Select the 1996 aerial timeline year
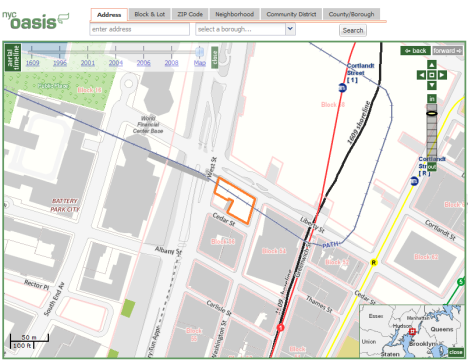This screenshot has height=361, width=468. tap(60, 63)
